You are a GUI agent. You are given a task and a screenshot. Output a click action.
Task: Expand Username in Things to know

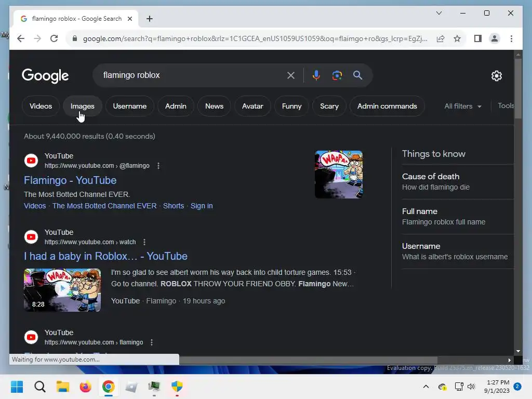(457, 251)
